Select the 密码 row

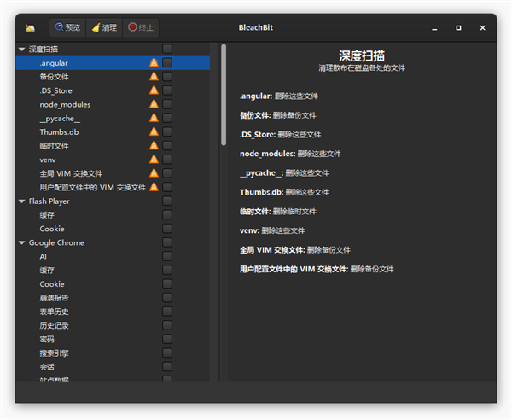coord(113,340)
